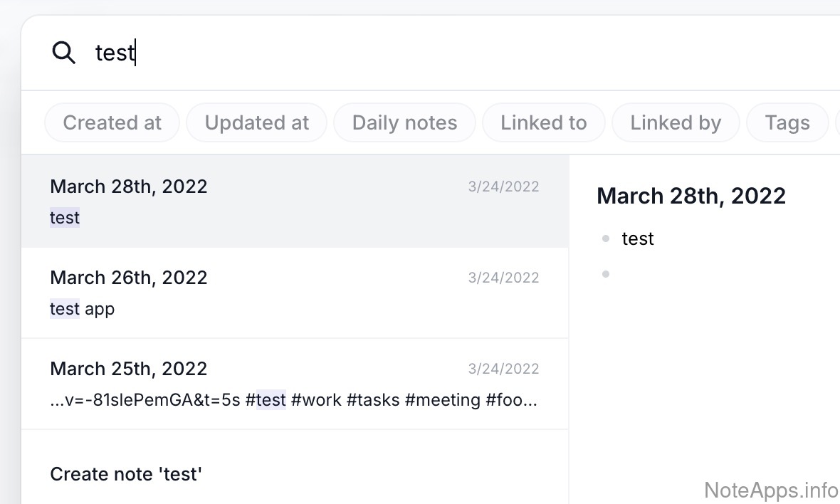The height and width of the screenshot is (504, 840).
Task: Click the 'test' bullet text in preview
Action: (x=637, y=239)
